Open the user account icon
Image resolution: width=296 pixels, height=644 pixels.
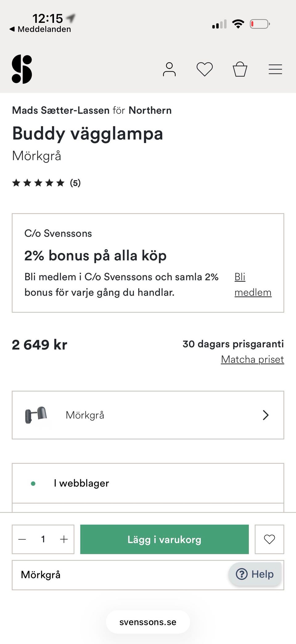169,69
